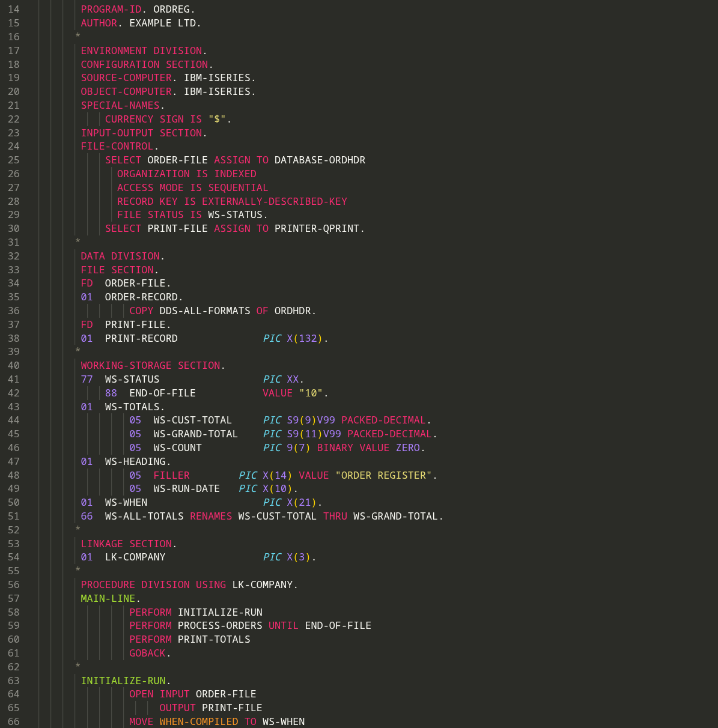Click the OPEN INPUT keywords
The image size is (718, 728).
[159, 694]
